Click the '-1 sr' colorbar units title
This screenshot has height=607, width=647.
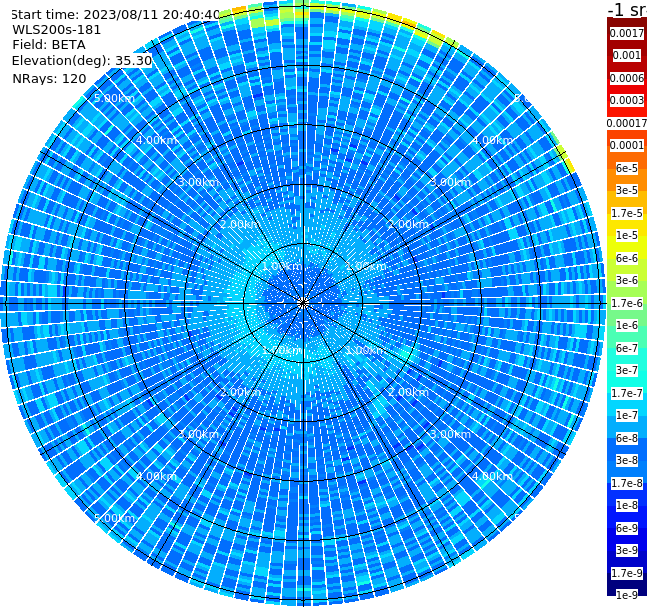627,9
